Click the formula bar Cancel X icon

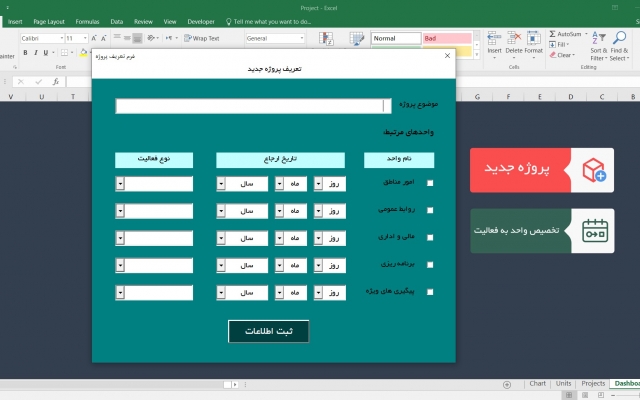pos(21,82)
